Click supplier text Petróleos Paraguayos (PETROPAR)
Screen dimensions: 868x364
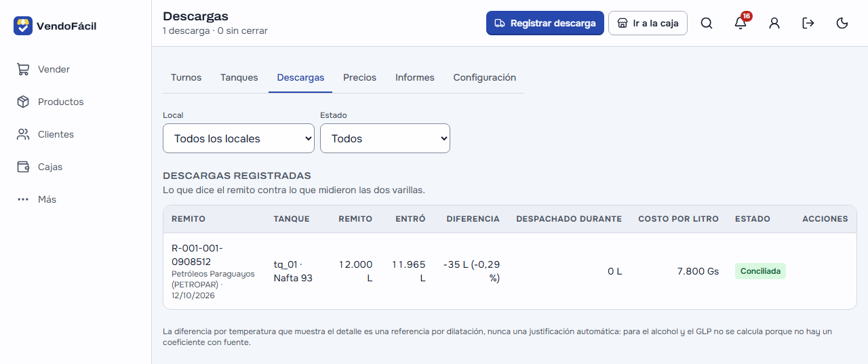[212, 279]
